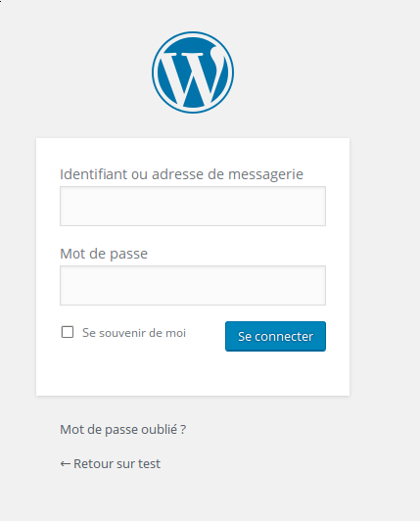
Task: Tick the Se souvenir de moi checkbox
Action: [68, 332]
